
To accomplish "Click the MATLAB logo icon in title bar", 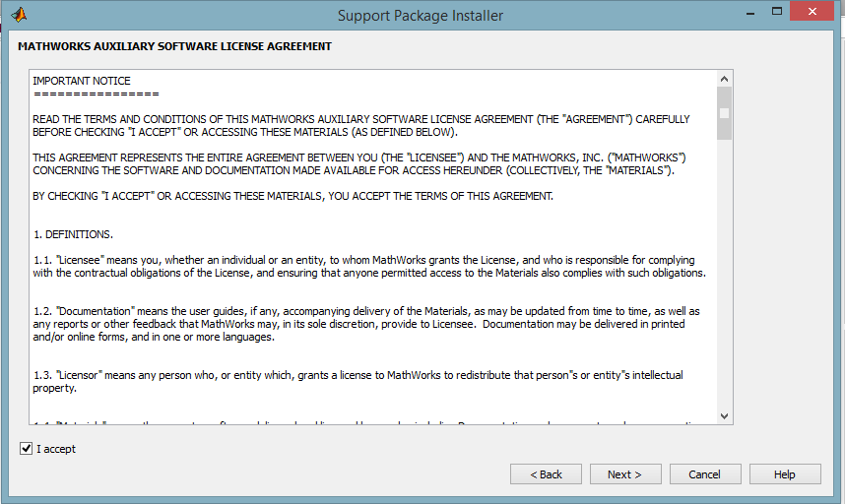I will click(x=19, y=15).
